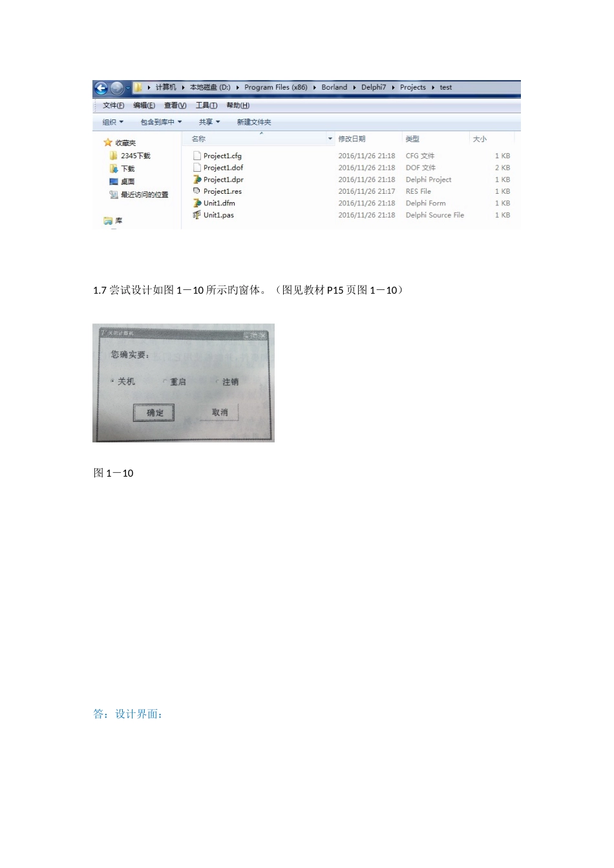
Task: Close the 关闭计算机 dialog window
Action: click(263, 335)
